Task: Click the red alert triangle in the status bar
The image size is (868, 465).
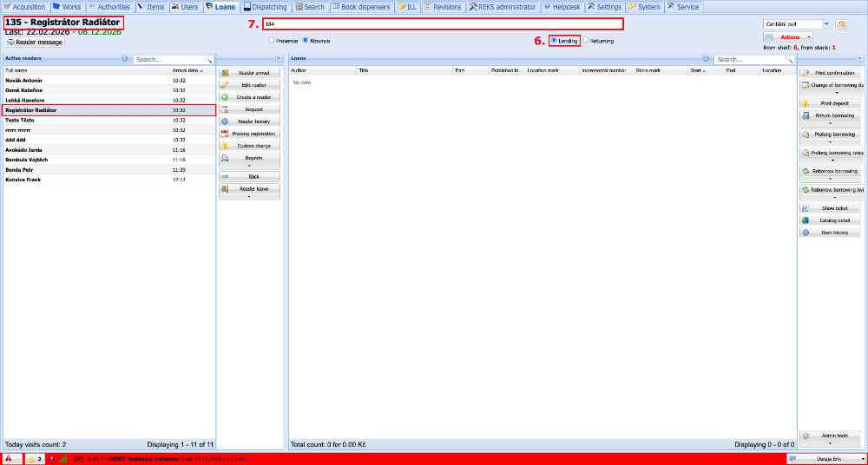Action: pyautogui.click(x=9, y=459)
